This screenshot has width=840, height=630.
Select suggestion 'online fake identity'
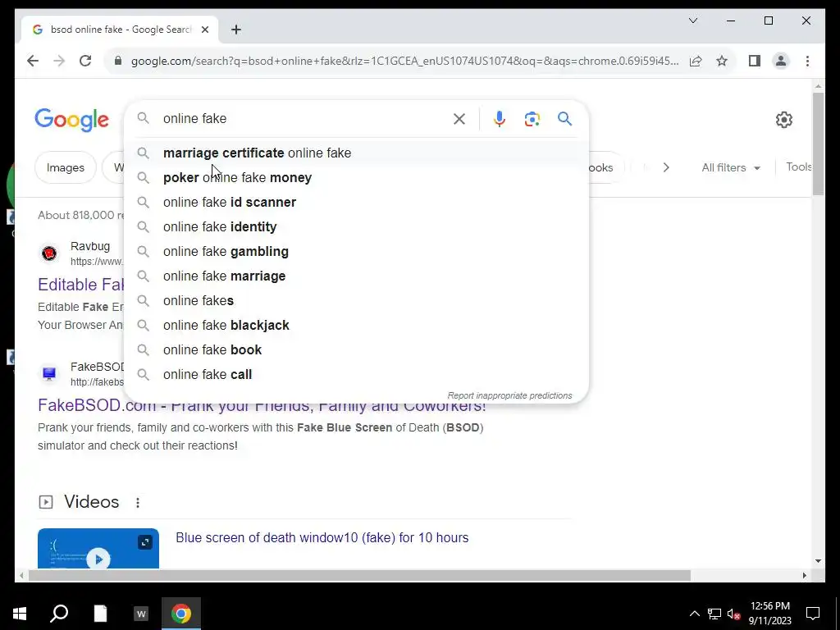click(356, 227)
